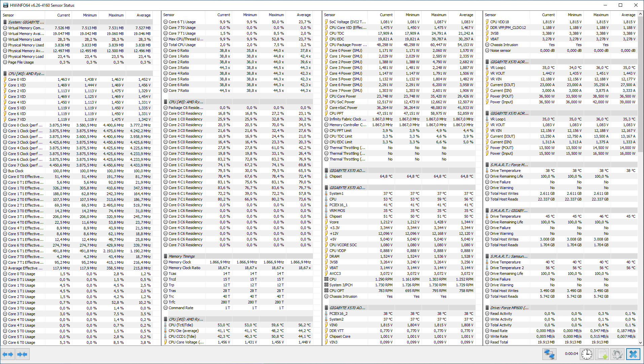
Task: Click the vertical scrollbar up arrow
Action: pos(640,14)
